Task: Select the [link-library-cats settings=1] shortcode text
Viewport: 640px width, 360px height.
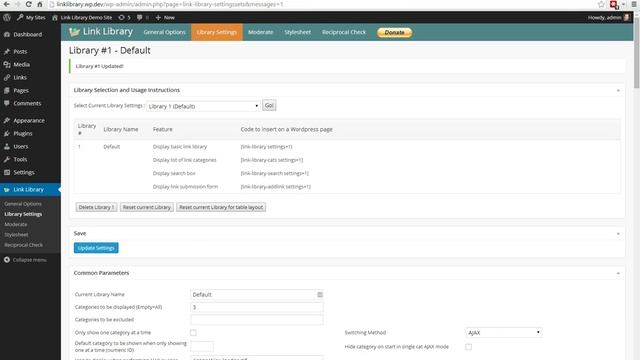Action: (271, 160)
